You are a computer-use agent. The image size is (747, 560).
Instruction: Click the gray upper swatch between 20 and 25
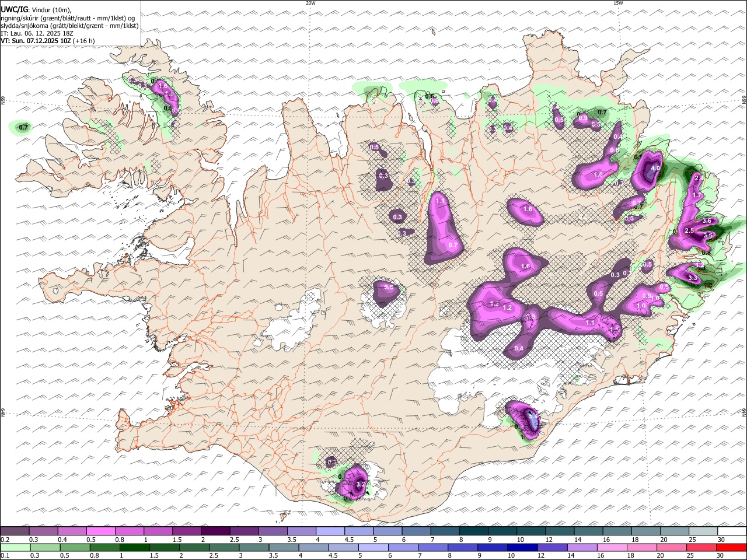click(x=674, y=531)
